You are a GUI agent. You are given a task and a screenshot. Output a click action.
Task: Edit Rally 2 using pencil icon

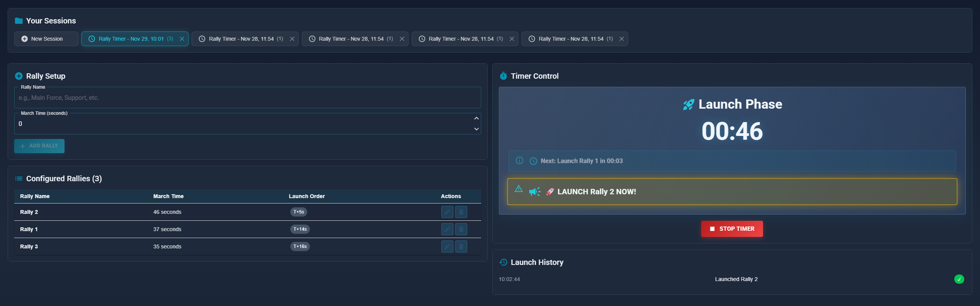447,212
